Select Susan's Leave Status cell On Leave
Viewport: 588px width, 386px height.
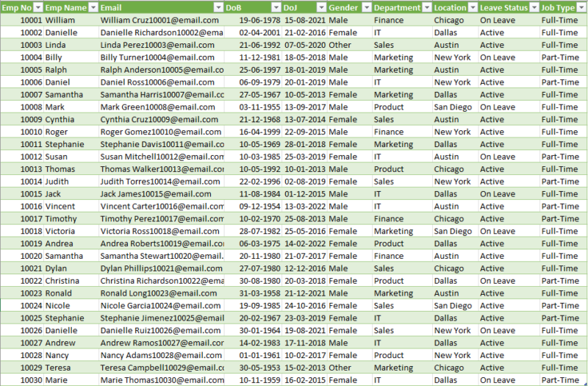[509, 157]
